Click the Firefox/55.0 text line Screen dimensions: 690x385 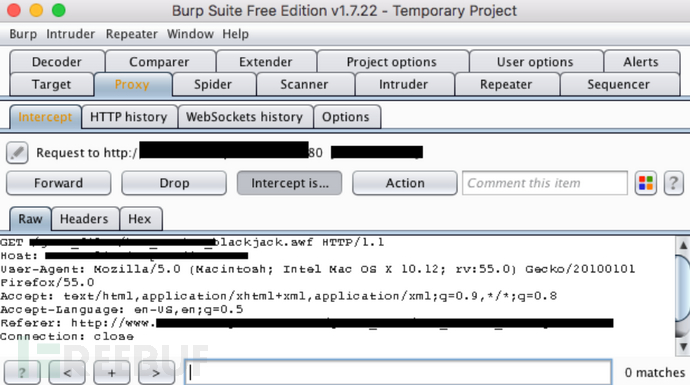[47, 282]
